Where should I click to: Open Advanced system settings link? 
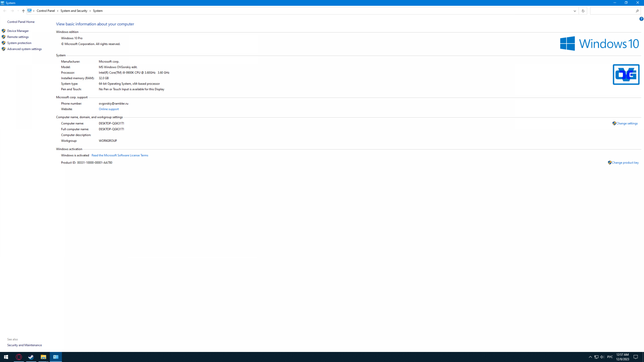[24, 49]
